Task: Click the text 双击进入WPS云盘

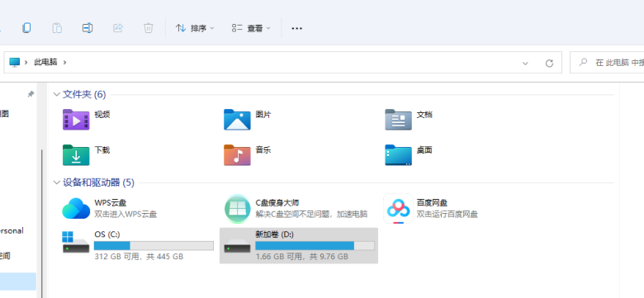Action: (125, 214)
